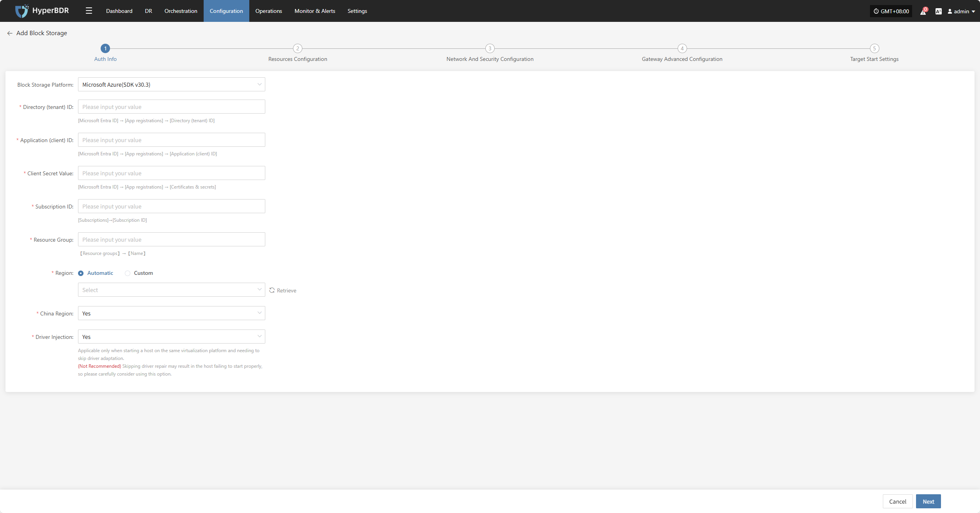Screen dimensions: 980x513
Task: Open the Driver Injection dropdown
Action: pos(172,337)
